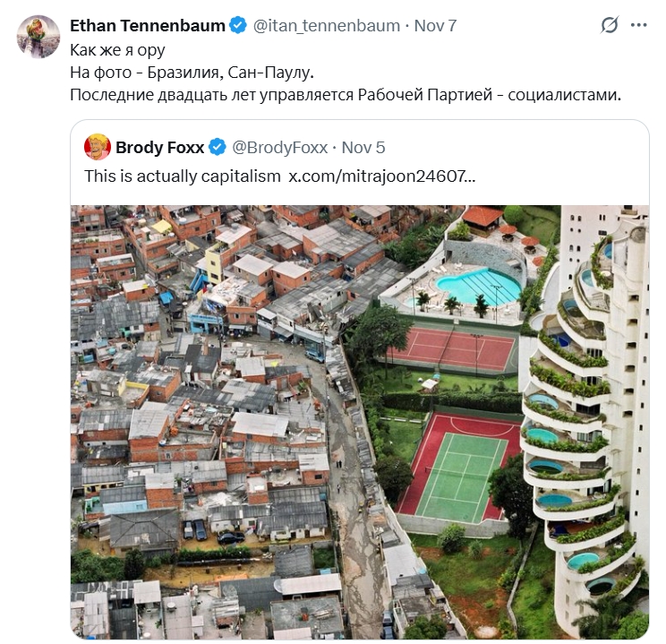This screenshot has height=644, width=666.
Task: Open the three-dot more options menu
Action: coord(638,26)
